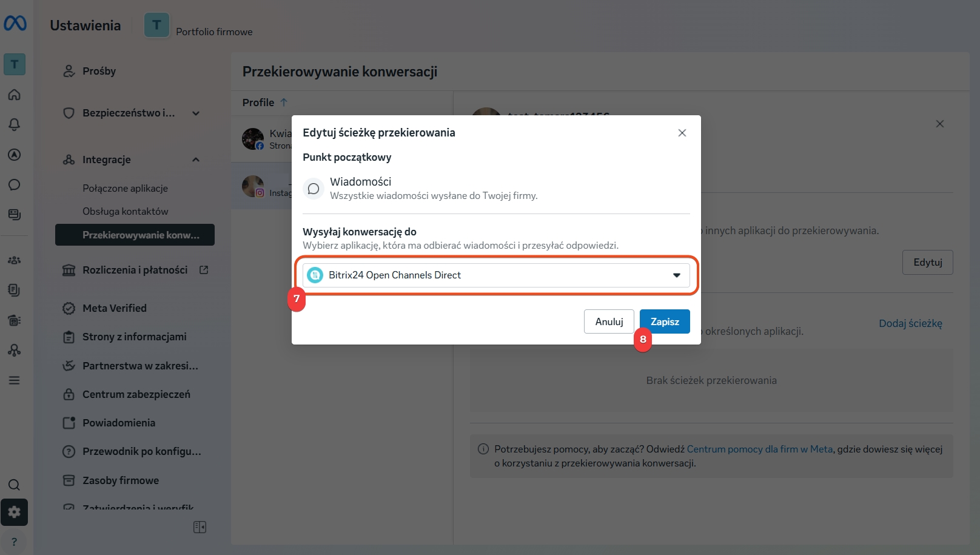
Task: Open external link icon beside Rozliczenia i płatności
Action: pyautogui.click(x=204, y=270)
